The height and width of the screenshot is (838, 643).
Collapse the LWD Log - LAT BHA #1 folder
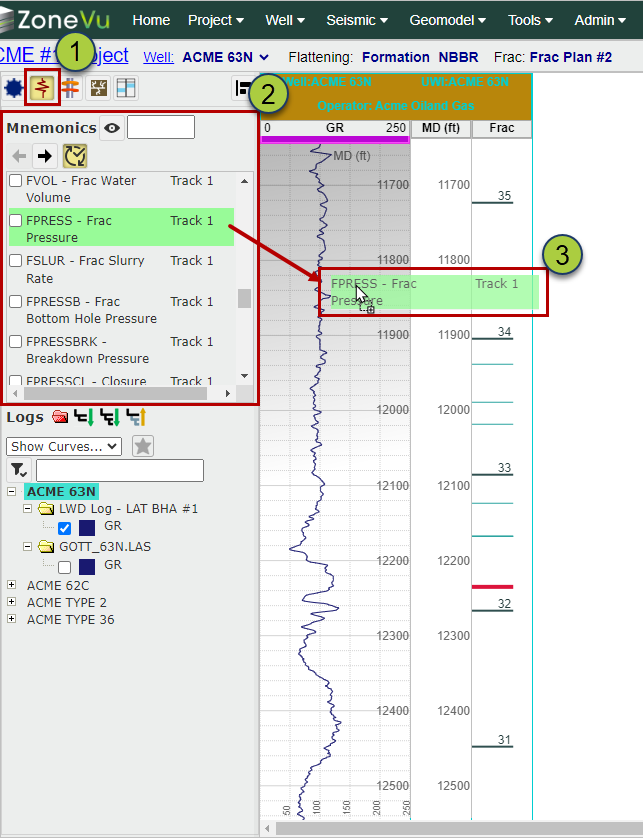tap(28, 508)
